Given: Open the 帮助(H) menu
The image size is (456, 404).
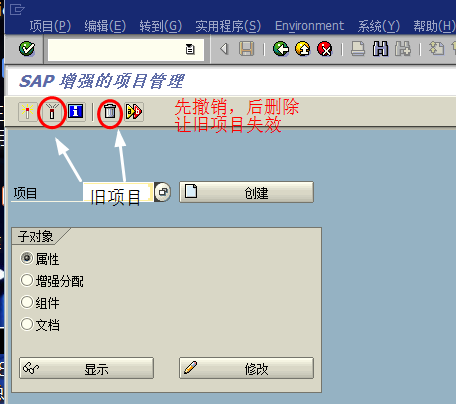Looking at the screenshot, I should pos(434,26).
